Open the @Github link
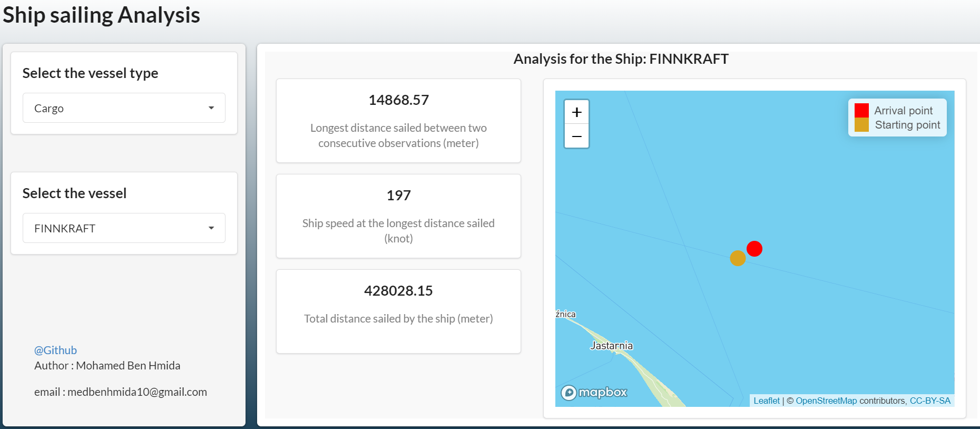The height and width of the screenshot is (429, 980). [55, 350]
